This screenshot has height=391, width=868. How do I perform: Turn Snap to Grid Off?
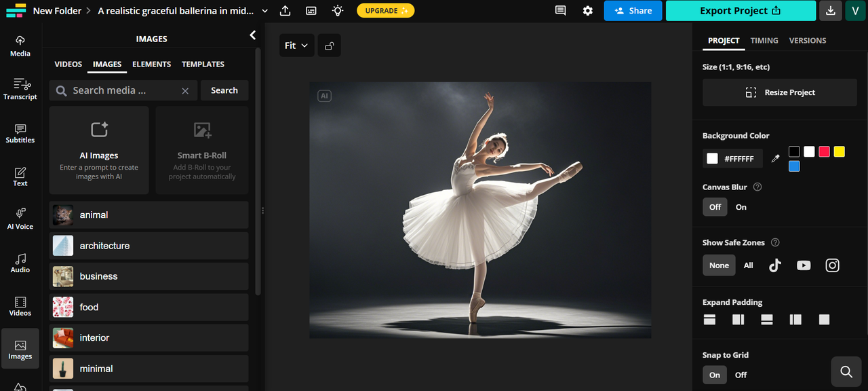tap(741, 375)
